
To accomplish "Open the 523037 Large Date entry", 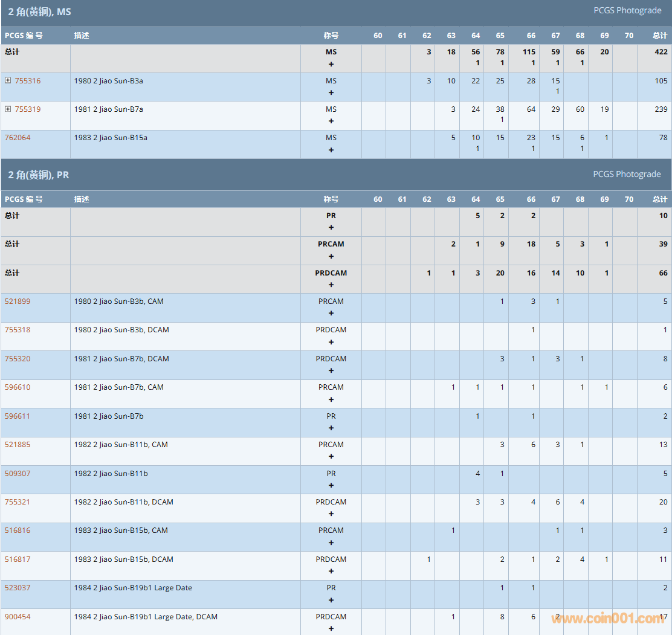I will point(18,587).
